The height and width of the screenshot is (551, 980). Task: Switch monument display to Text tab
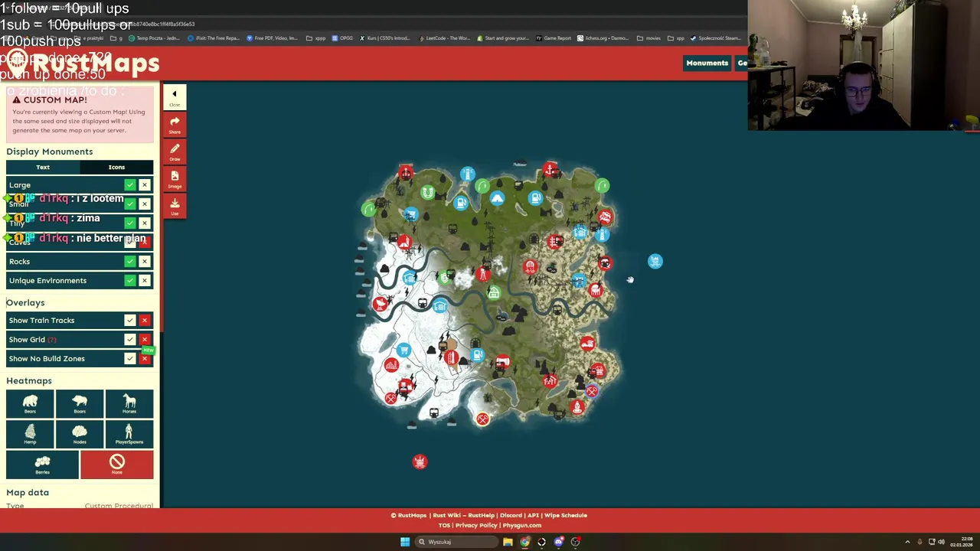(x=43, y=167)
